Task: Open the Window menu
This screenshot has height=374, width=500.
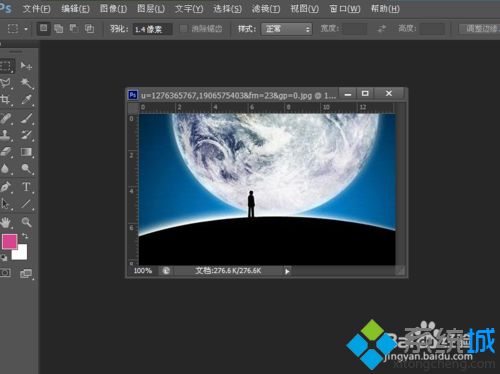Action: click(x=345, y=9)
